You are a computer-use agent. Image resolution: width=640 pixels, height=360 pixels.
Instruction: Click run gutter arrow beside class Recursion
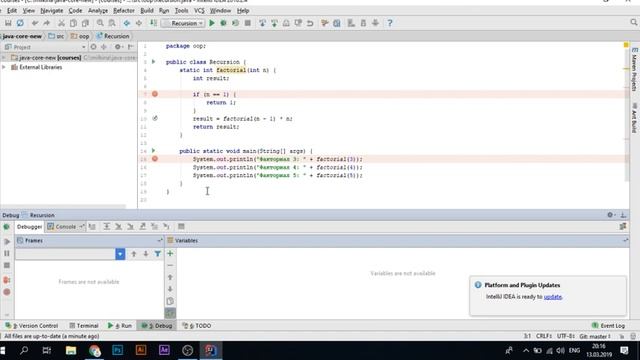154,62
